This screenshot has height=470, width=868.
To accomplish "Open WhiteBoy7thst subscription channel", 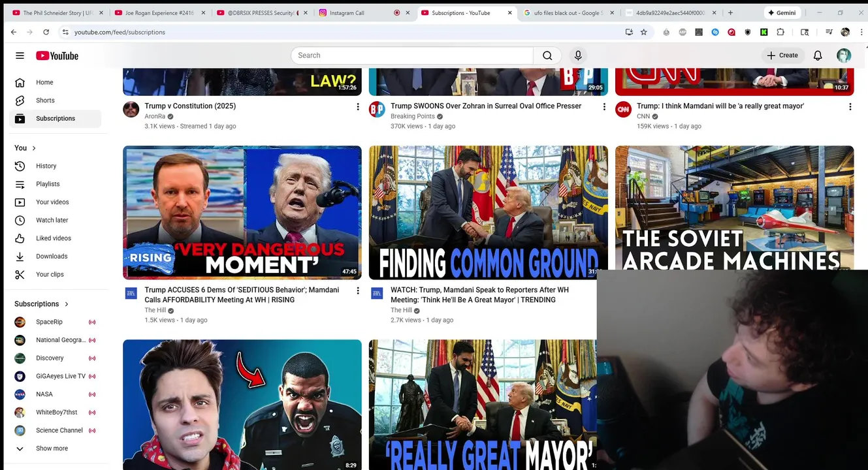I will (56, 412).
